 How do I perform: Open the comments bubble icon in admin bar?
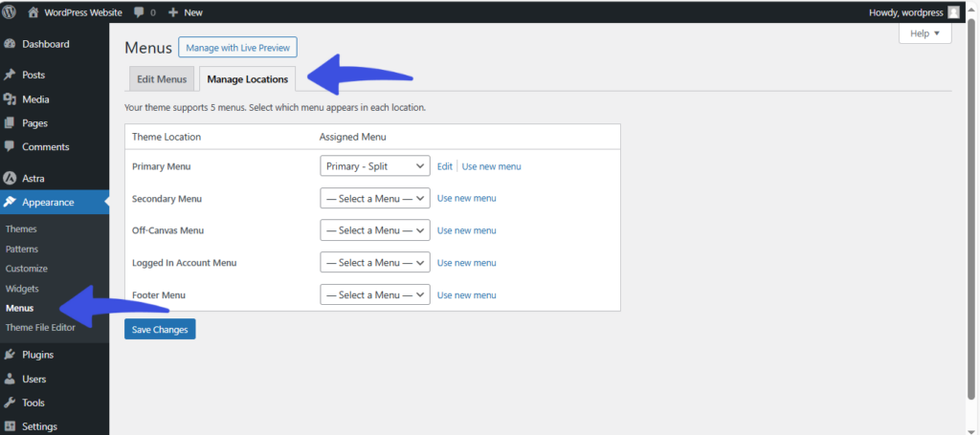[x=140, y=11]
